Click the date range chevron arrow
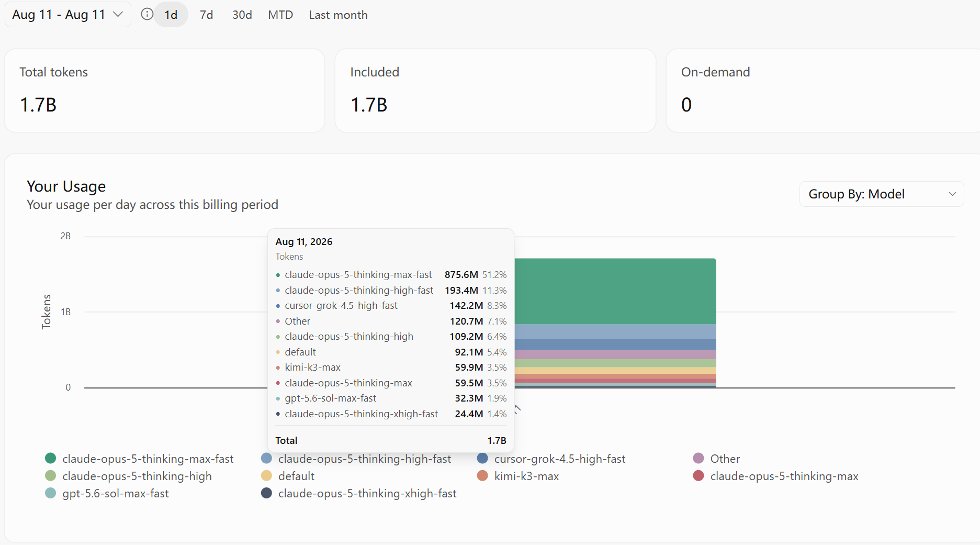The width and height of the screenshot is (980, 545). (x=118, y=15)
